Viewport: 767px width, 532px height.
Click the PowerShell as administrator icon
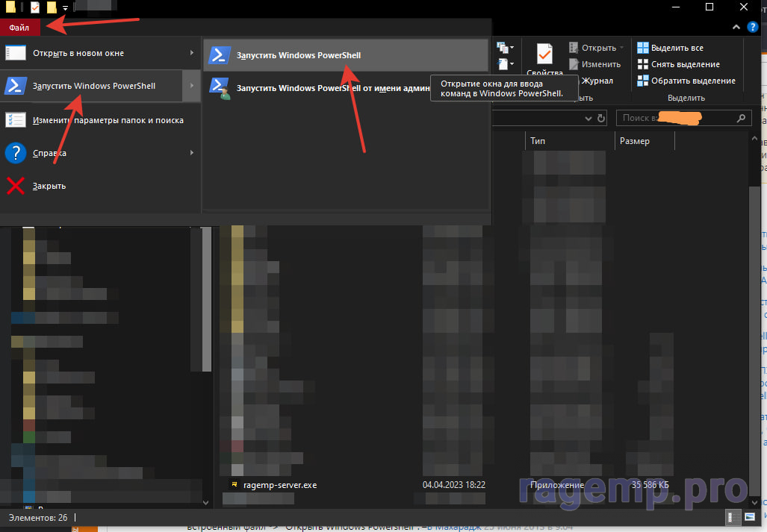[220, 89]
